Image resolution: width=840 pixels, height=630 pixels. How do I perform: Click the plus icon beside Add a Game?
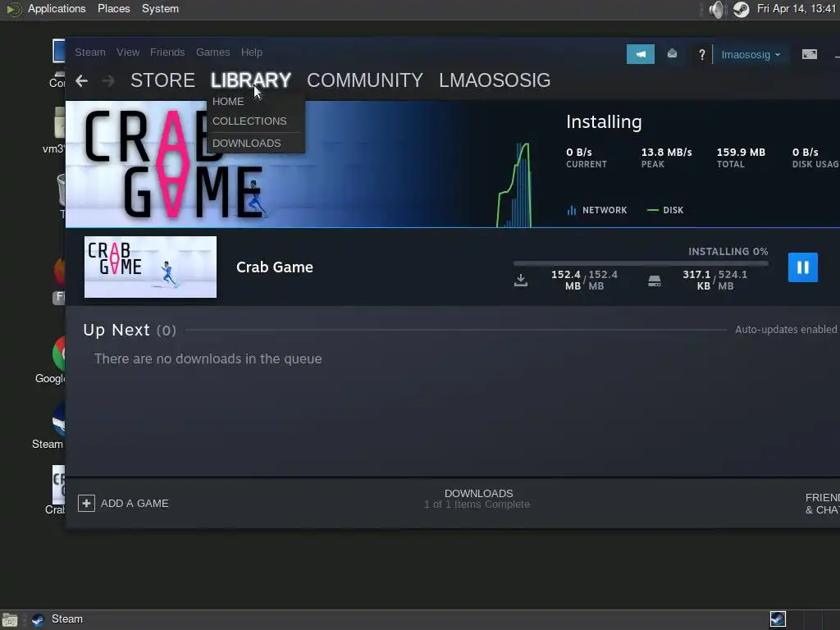coord(86,503)
